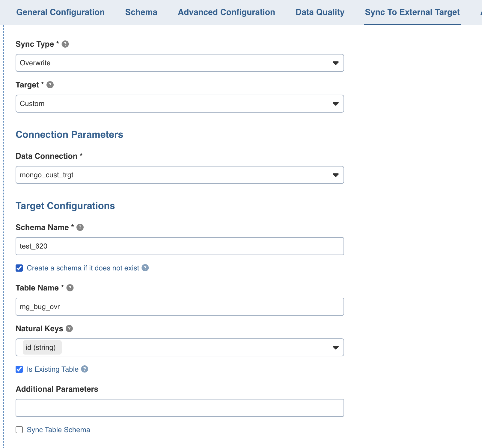Open the Schema Name help tooltip icon
This screenshot has width=482, height=448.
point(80,227)
